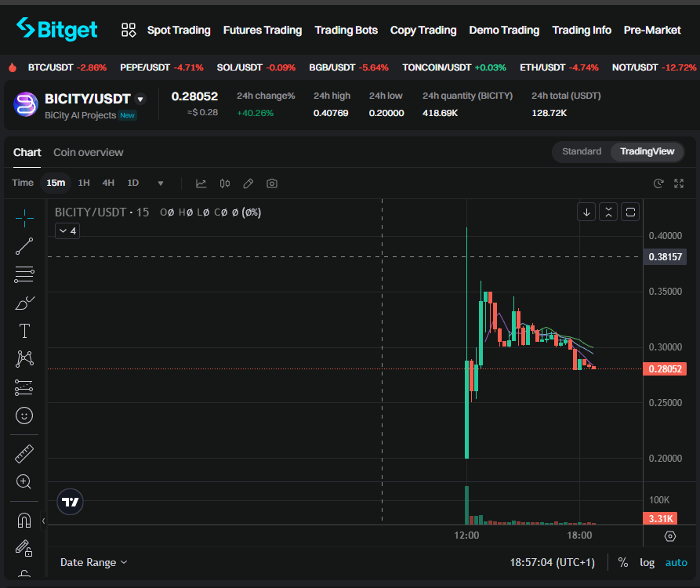
Task: Click TONCOIN/USDT ticker link
Action: coord(454,67)
